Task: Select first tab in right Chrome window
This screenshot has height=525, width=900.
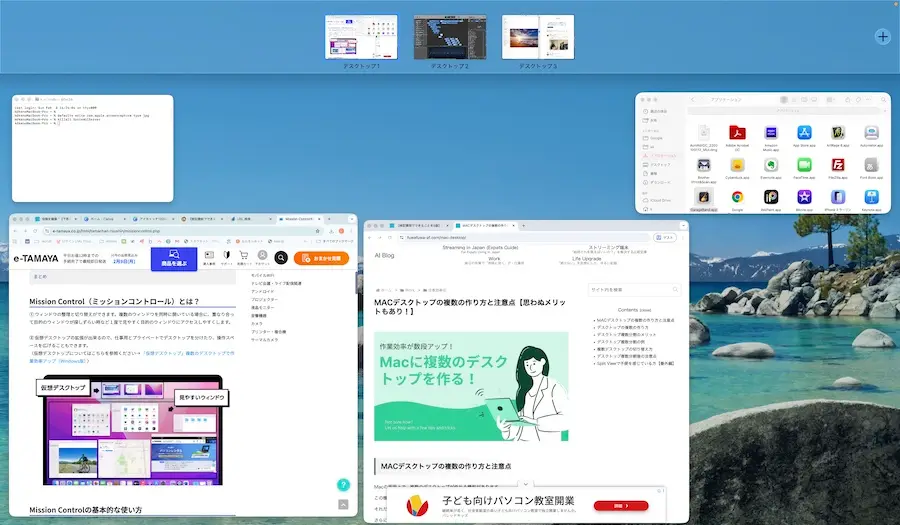Action: point(420,225)
